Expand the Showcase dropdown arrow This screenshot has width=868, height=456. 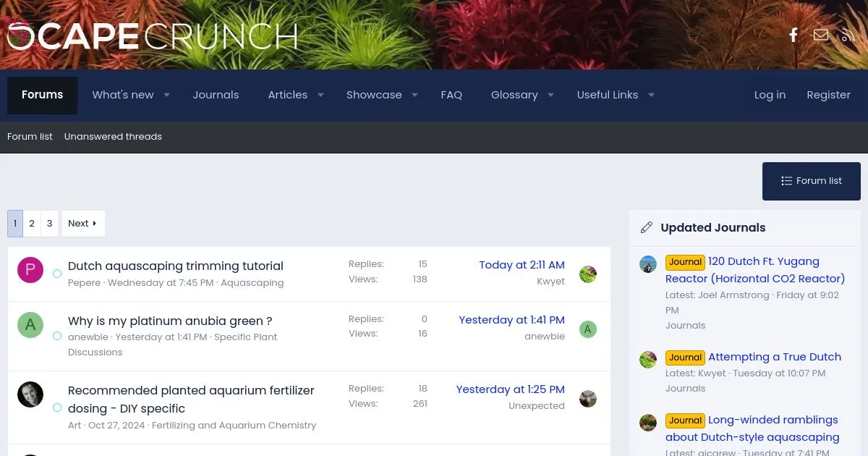pyautogui.click(x=414, y=95)
